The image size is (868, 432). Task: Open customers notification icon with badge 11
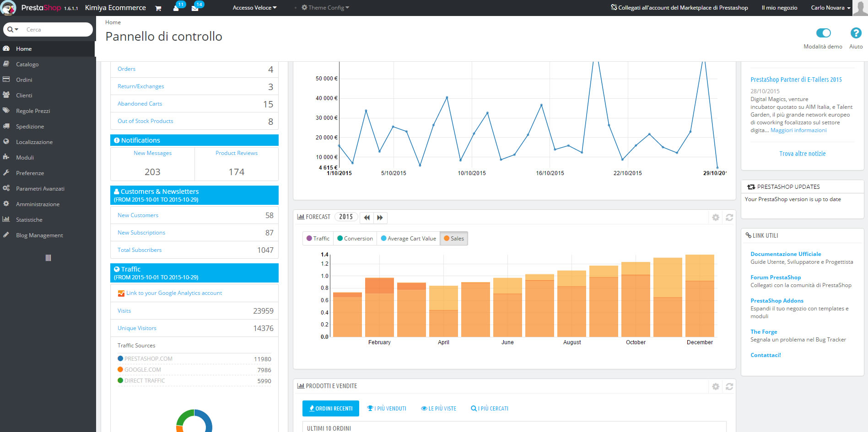(x=177, y=8)
